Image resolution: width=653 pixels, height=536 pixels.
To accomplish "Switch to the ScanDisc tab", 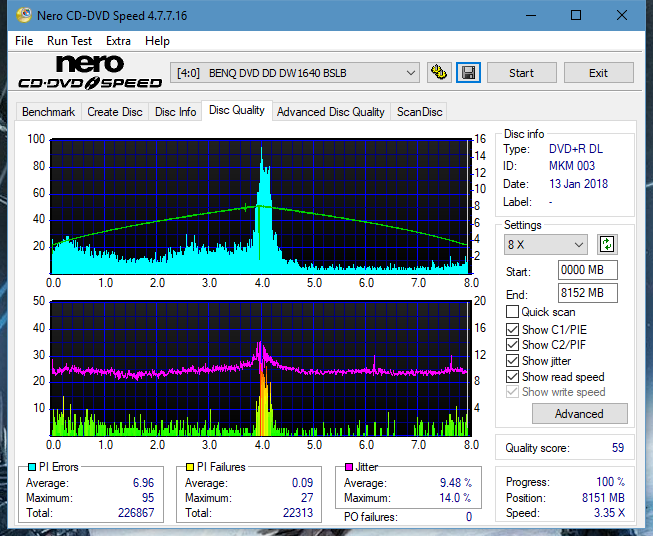I will coord(419,112).
